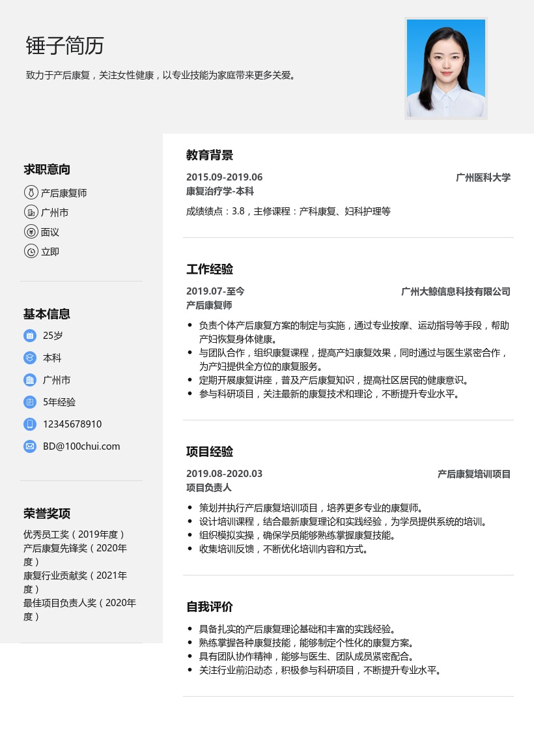The height and width of the screenshot is (756, 534).
Task: Select the 荣誉奖项 sidebar heading
Action: point(46,514)
